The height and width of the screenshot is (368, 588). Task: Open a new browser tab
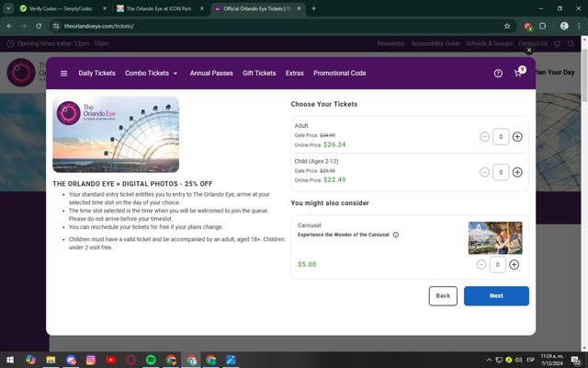pyautogui.click(x=313, y=8)
